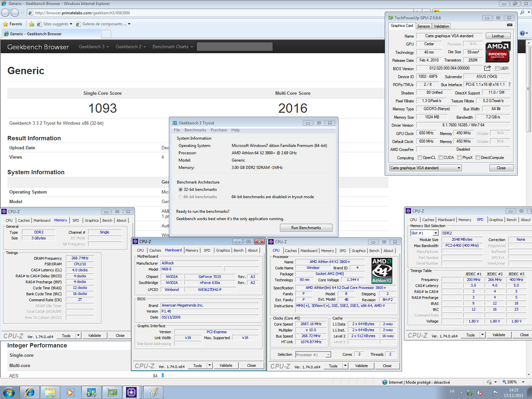This screenshot has width=532, height=399.
Task: Click the Internet Explorer taskbar icon
Action: 30,393
